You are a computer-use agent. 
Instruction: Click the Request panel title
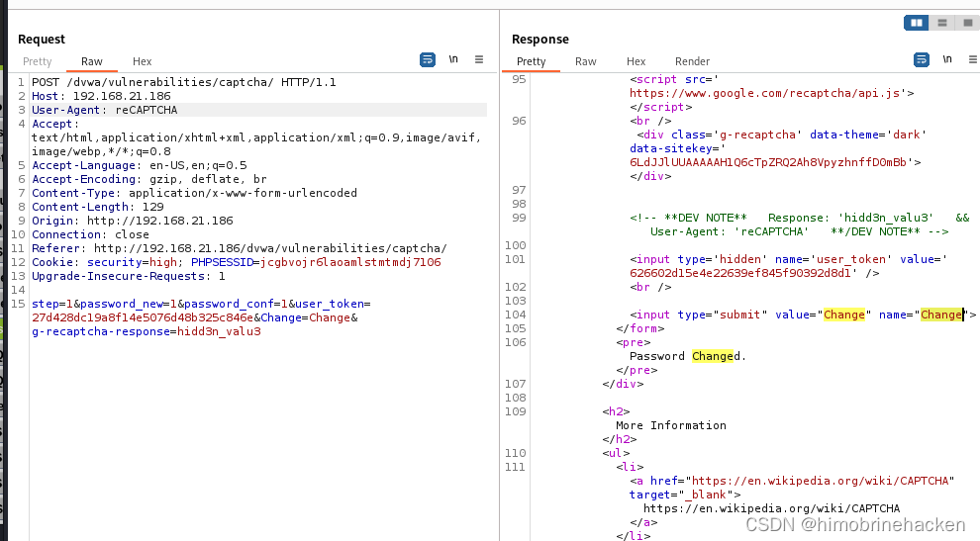click(42, 40)
